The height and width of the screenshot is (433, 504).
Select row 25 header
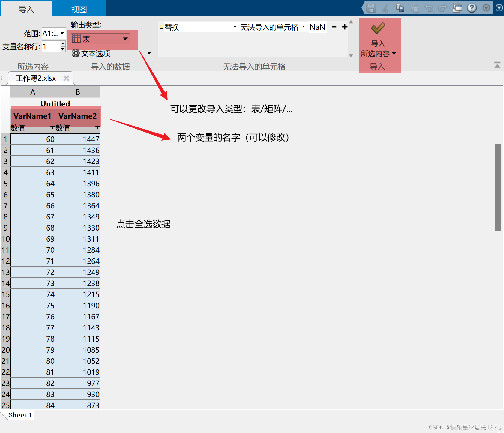[6, 405]
